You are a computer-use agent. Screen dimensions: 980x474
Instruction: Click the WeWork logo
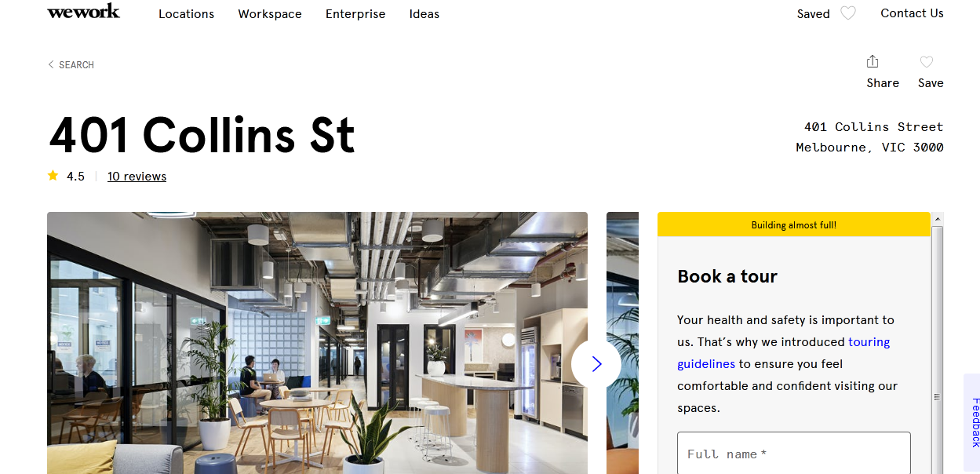pos(83,11)
